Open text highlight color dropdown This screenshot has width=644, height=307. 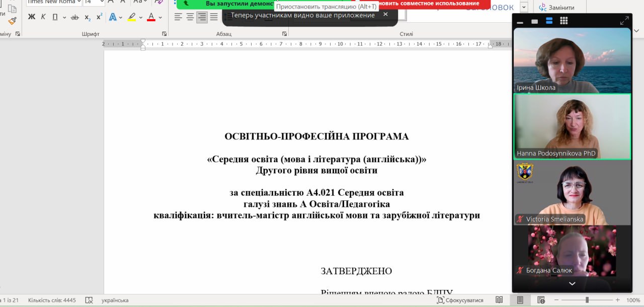[140, 17]
